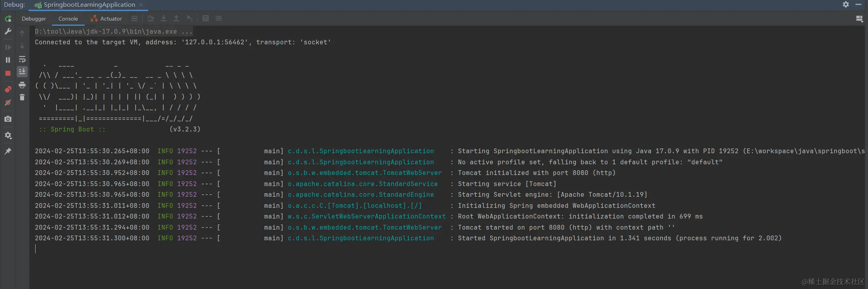Click the Run to Cursor icon

tap(190, 19)
